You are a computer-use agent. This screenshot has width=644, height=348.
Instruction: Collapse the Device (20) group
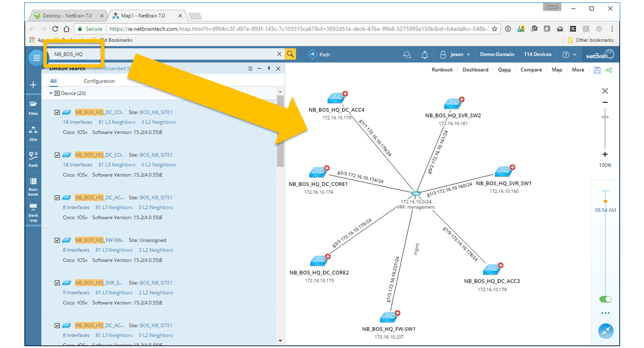point(51,93)
